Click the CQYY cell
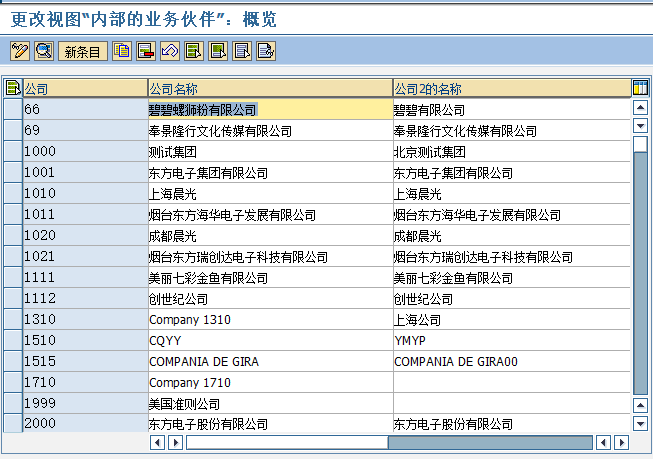The height and width of the screenshot is (459, 653). 270,340
